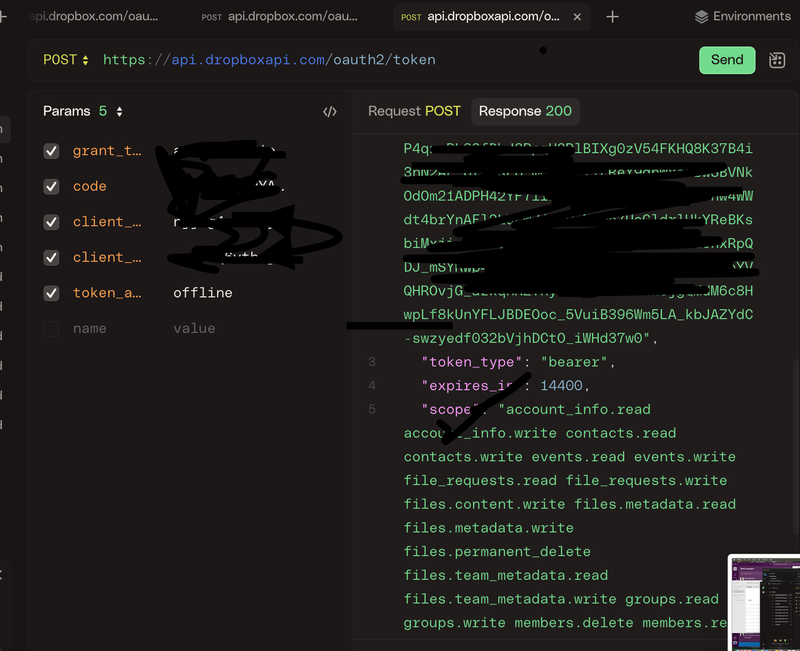Click the token_a... parameter name
The width and height of the screenshot is (800, 651).
pyautogui.click(x=107, y=293)
